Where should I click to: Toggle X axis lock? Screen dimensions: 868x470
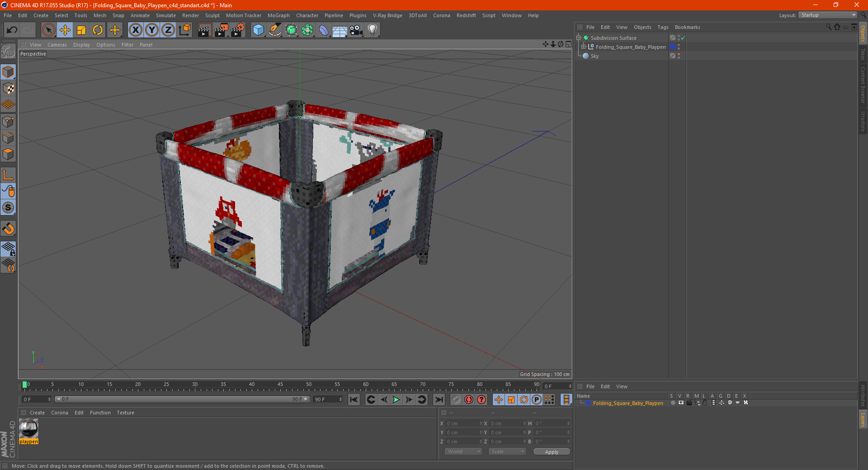tap(135, 30)
